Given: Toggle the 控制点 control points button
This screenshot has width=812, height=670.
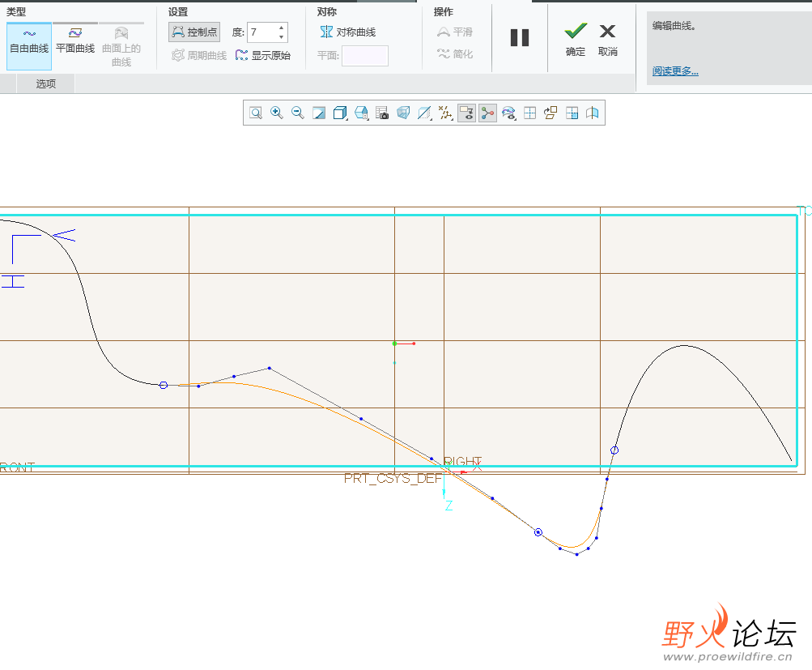Looking at the screenshot, I should point(194,32).
